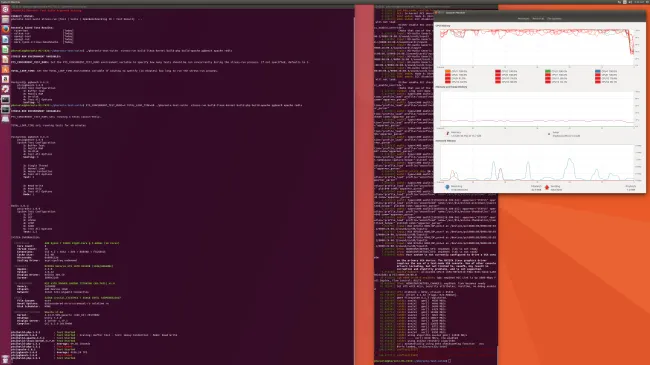Click the Network History graph area
Screen dimensions: 650x365
pyautogui.click(x=537, y=163)
